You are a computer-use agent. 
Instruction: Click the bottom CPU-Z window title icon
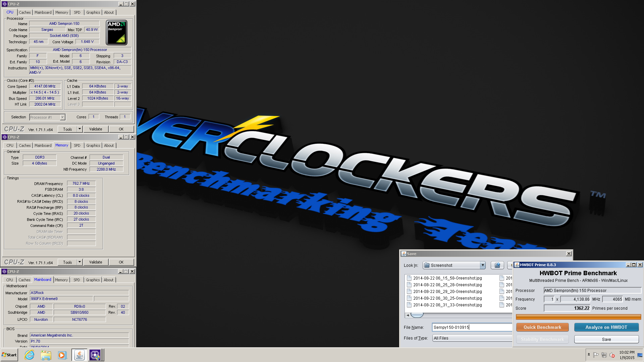[x=4, y=271]
